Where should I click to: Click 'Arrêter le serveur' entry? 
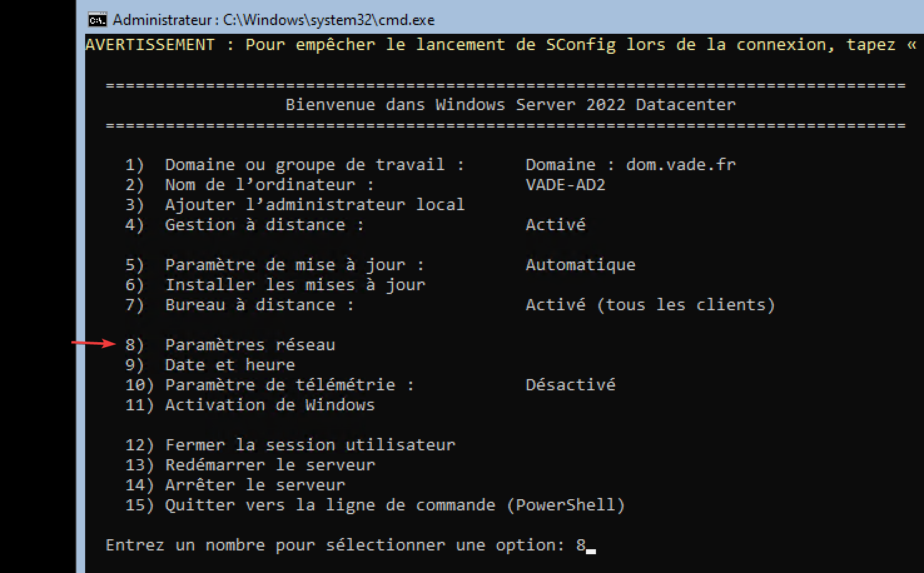coord(255,485)
